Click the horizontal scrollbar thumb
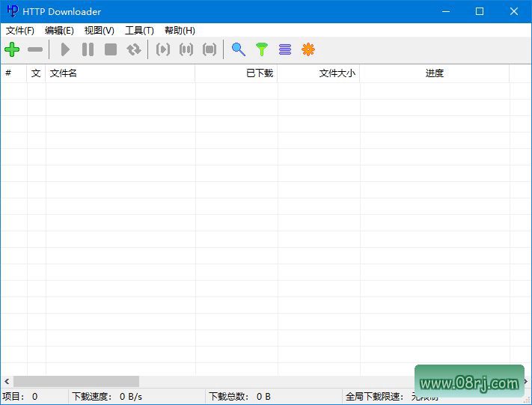The image size is (532, 405). click(76, 381)
